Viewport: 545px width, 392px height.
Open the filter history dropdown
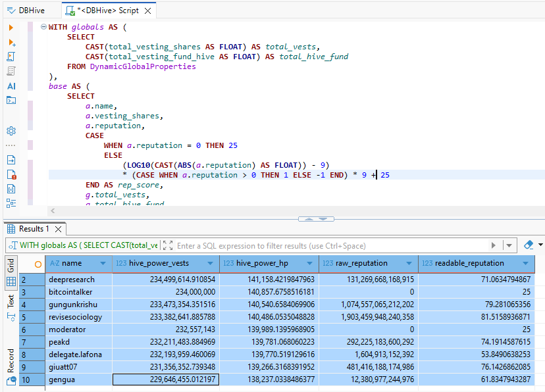509,245
